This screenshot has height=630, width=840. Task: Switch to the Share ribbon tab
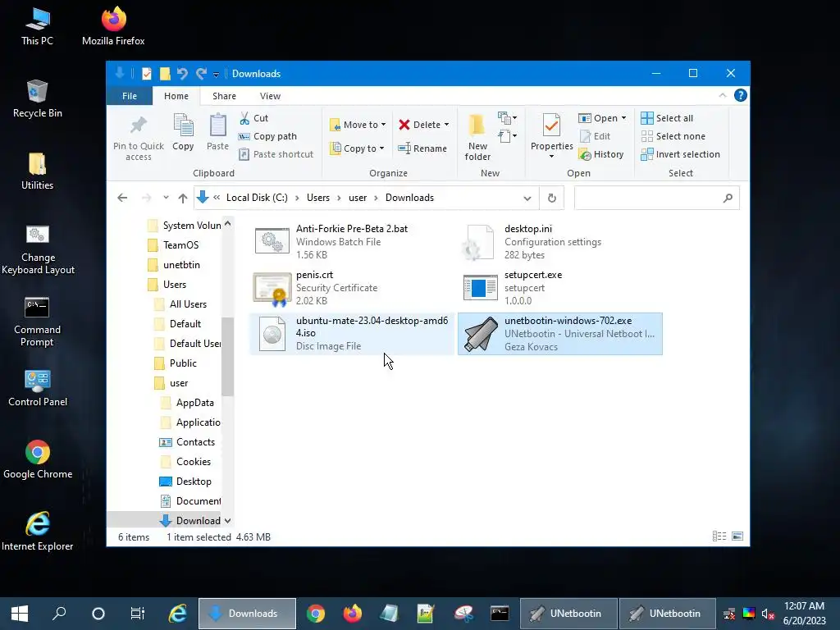click(224, 96)
